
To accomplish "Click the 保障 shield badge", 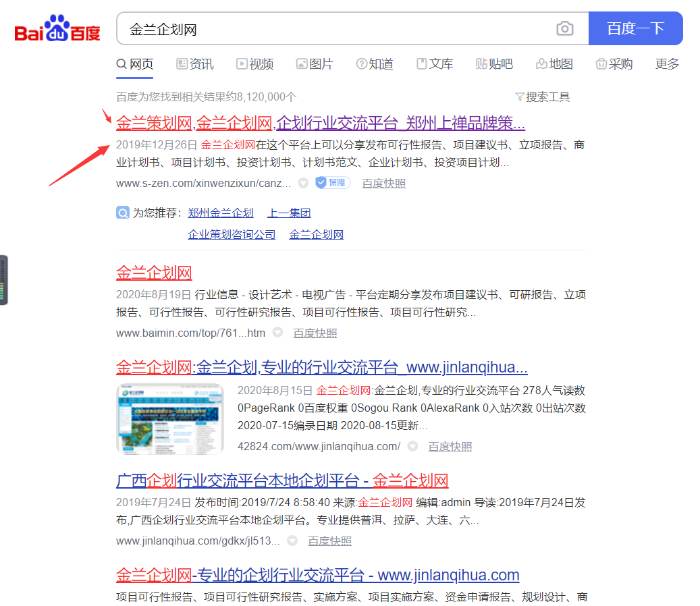I will pos(333,182).
